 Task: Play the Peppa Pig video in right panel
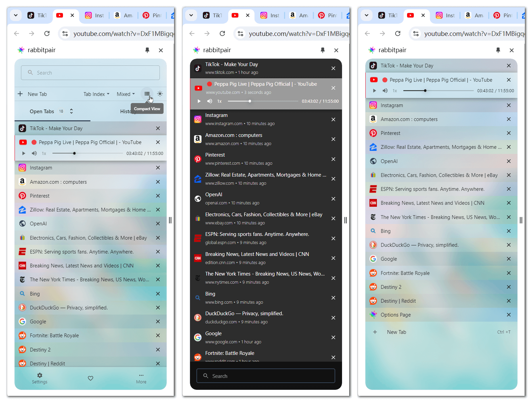pos(374,90)
